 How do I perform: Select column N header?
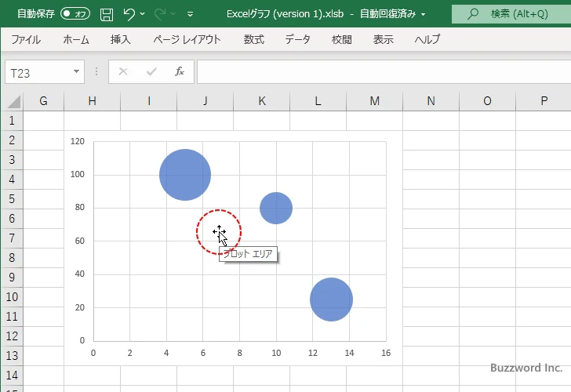[x=431, y=101]
